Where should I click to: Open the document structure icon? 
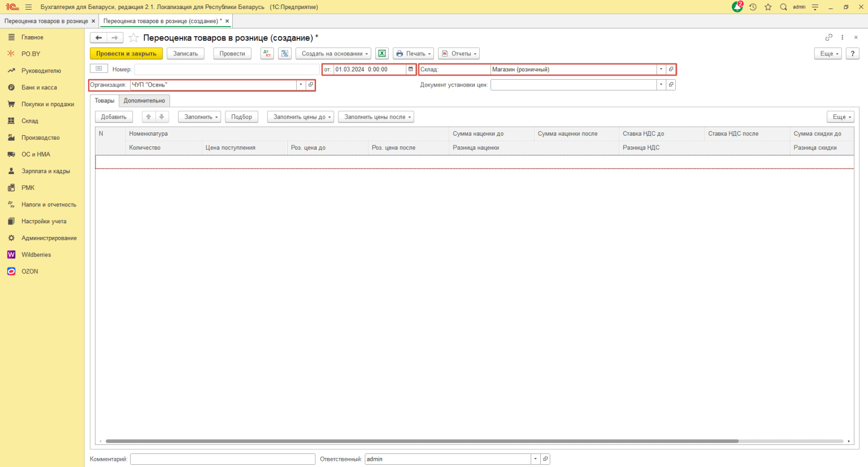(285, 54)
